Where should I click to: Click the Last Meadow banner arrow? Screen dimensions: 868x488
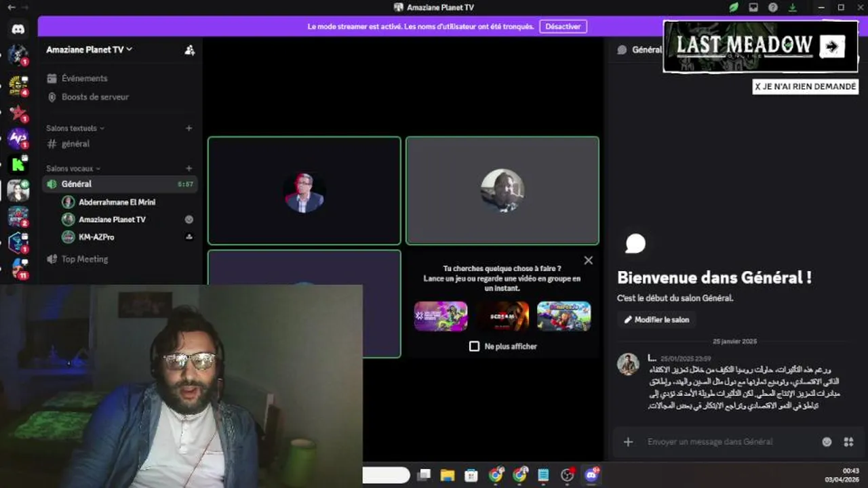831,46
